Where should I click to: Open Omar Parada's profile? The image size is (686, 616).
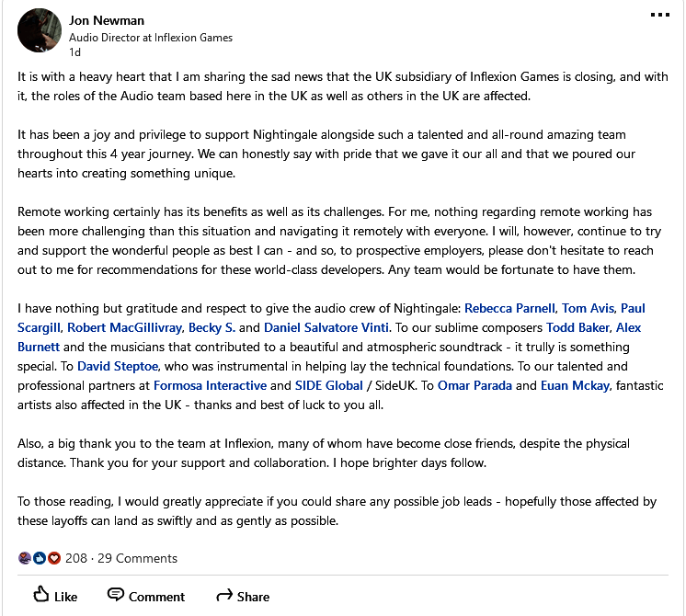click(474, 385)
